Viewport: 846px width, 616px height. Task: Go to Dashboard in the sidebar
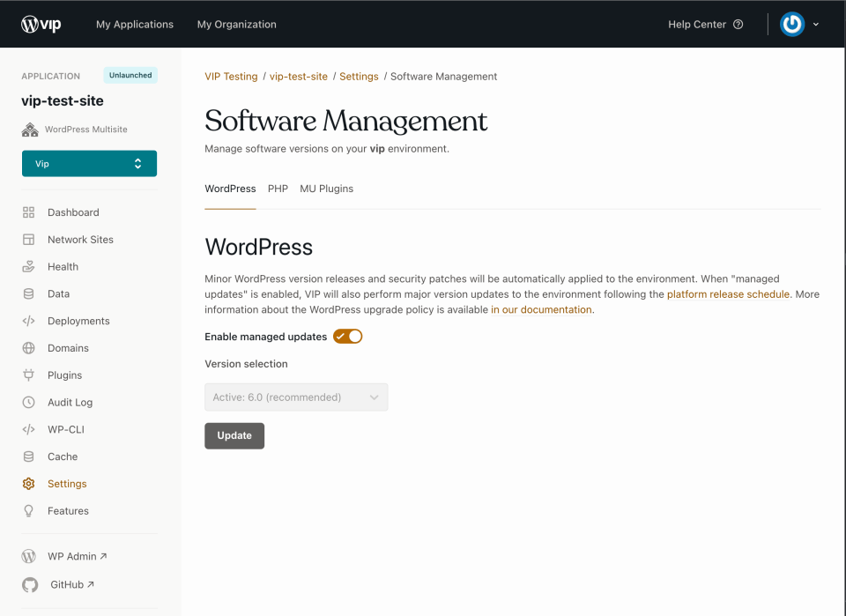point(73,212)
